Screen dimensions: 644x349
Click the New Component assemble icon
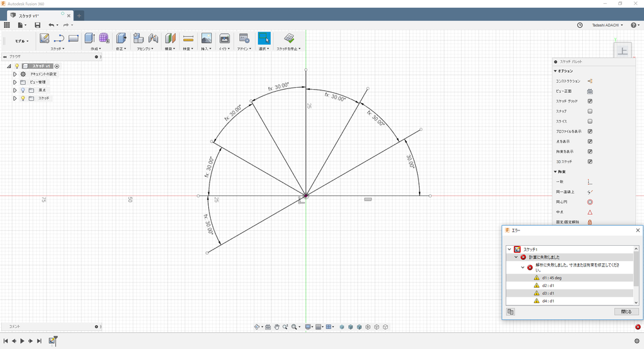tap(139, 38)
